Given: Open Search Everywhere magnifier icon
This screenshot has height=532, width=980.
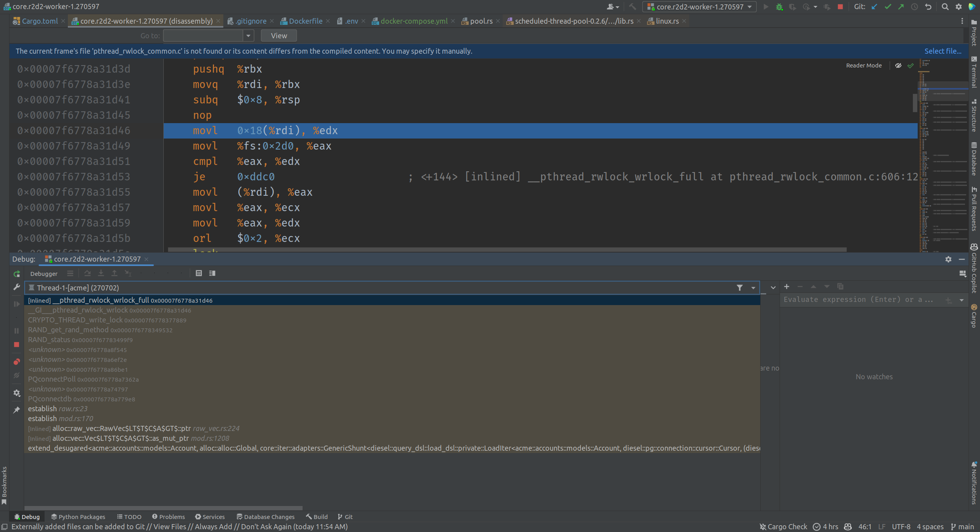Looking at the screenshot, I should click(945, 7).
